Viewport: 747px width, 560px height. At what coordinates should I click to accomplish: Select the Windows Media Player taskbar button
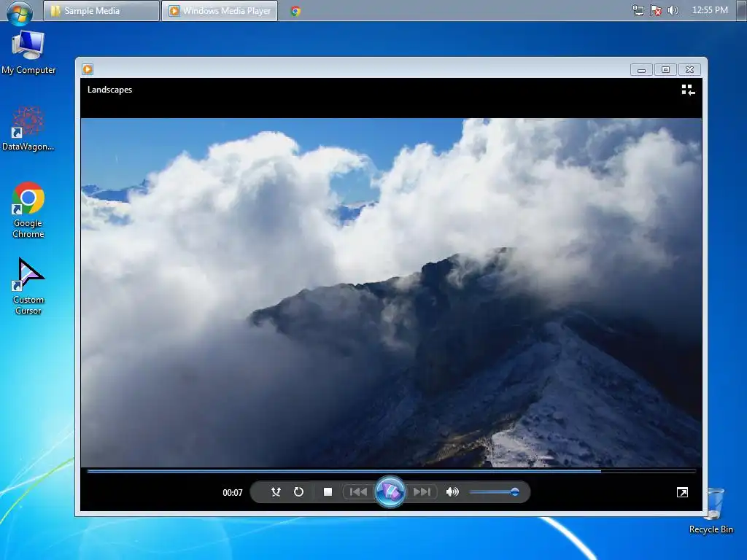(220, 10)
